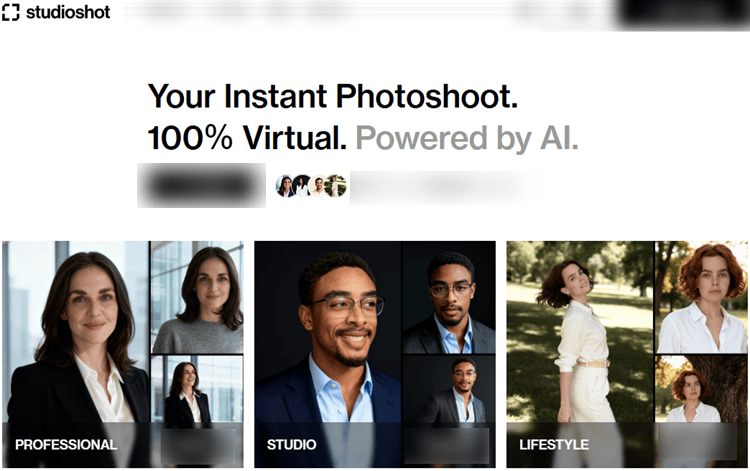View large park photo of woman in white
Image resolution: width=750 pixels, height=471 pixels.
(x=580, y=330)
